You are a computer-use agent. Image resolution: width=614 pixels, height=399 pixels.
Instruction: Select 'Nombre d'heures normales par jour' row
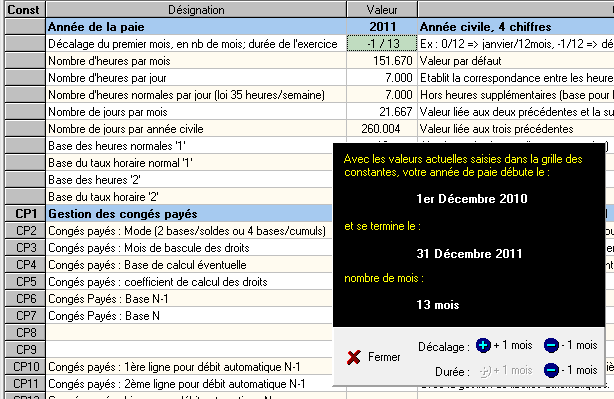tap(196, 95)
